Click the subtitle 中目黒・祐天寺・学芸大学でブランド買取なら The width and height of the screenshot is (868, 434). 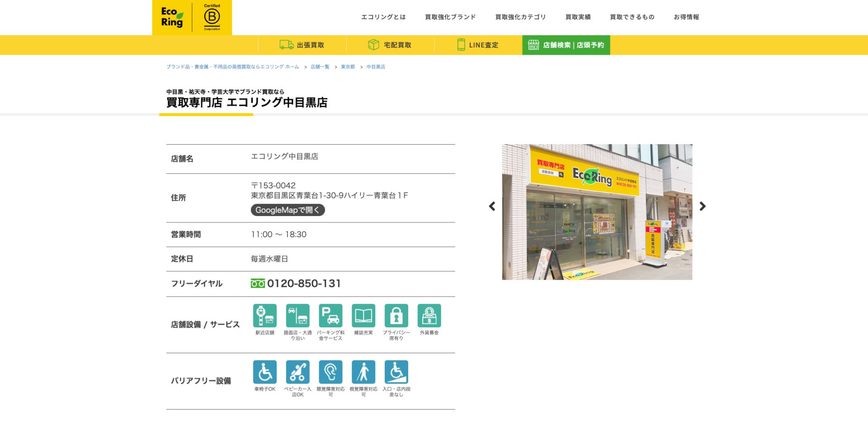pos(225,92)
